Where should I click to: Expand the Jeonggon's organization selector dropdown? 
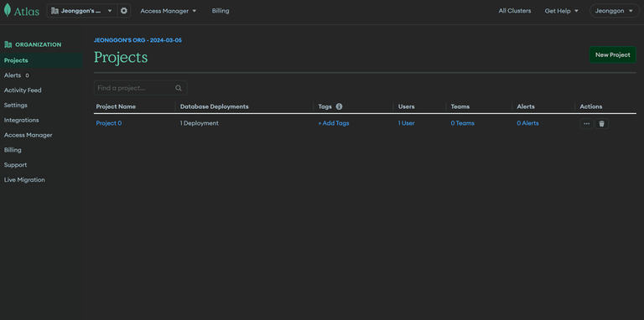[x=82, y=11]
